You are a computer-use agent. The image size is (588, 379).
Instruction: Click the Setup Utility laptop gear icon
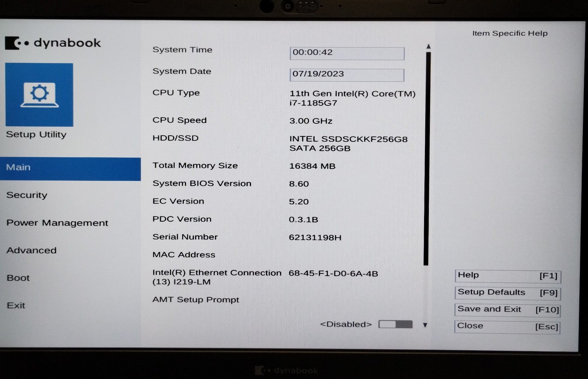point(39,94)
